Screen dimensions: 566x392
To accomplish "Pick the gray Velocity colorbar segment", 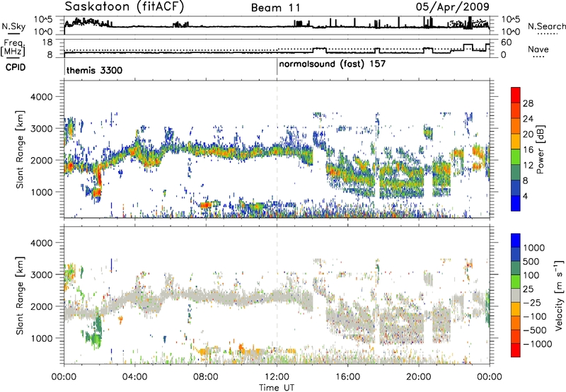I will (516, 296).
